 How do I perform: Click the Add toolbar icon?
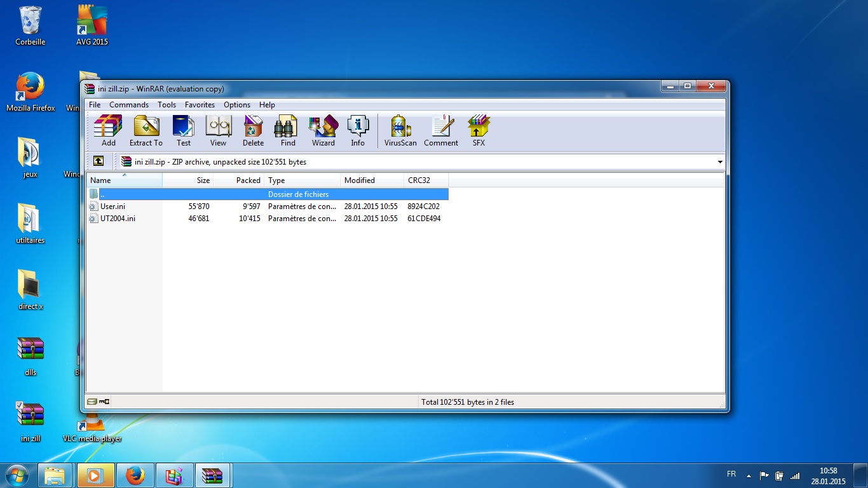click(108, 130)
